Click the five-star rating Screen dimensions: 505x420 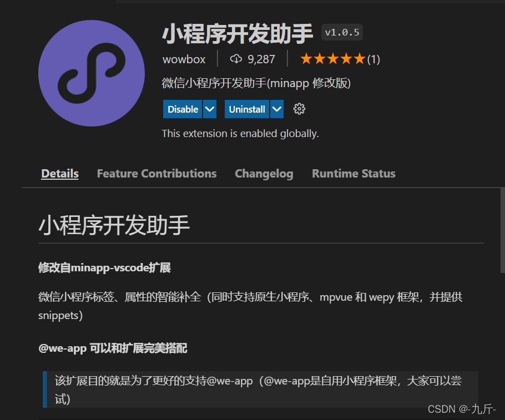click(333, 59)
